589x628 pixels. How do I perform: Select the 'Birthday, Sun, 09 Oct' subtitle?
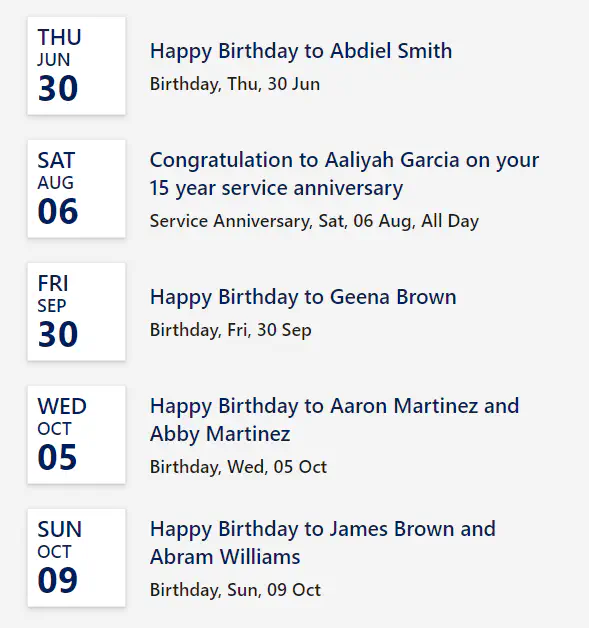coord(235,590)
